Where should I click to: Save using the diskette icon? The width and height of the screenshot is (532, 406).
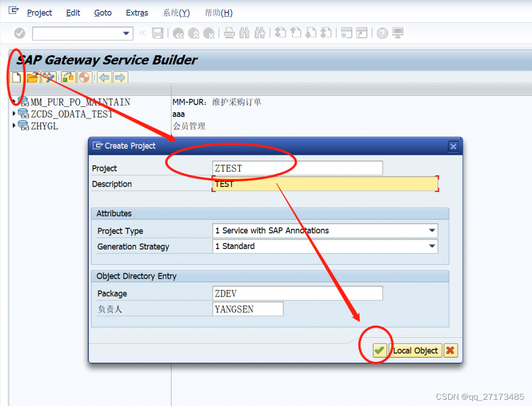pos(156,33)
